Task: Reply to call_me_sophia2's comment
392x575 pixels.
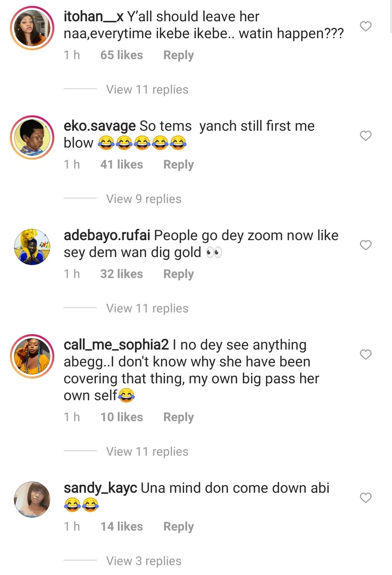Action: click(x=179, y=418)
